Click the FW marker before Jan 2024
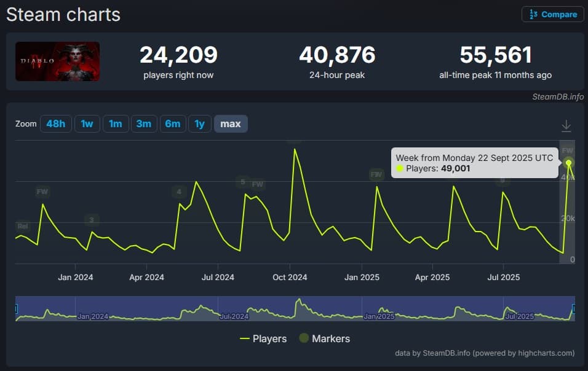588x371 pixels. (x=42, y=192)
